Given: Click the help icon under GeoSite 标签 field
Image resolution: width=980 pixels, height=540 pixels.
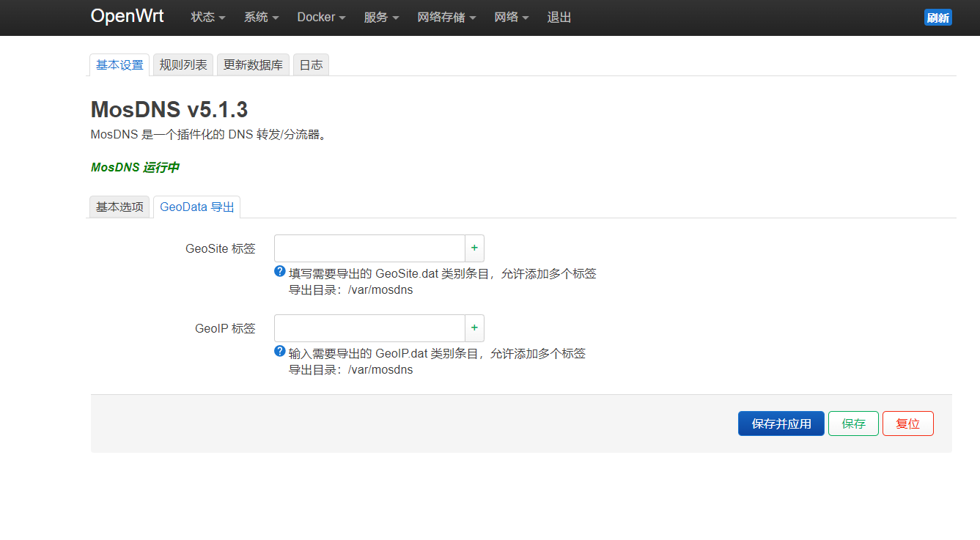Looking at the screenshot, I should pyautogui.click(x=280, y=272).
